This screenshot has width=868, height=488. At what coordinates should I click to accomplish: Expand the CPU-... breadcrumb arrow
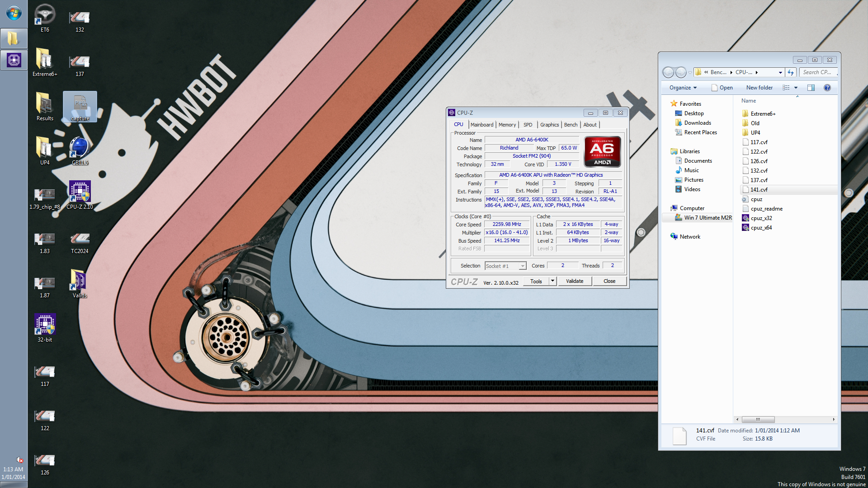pos(757,72)
